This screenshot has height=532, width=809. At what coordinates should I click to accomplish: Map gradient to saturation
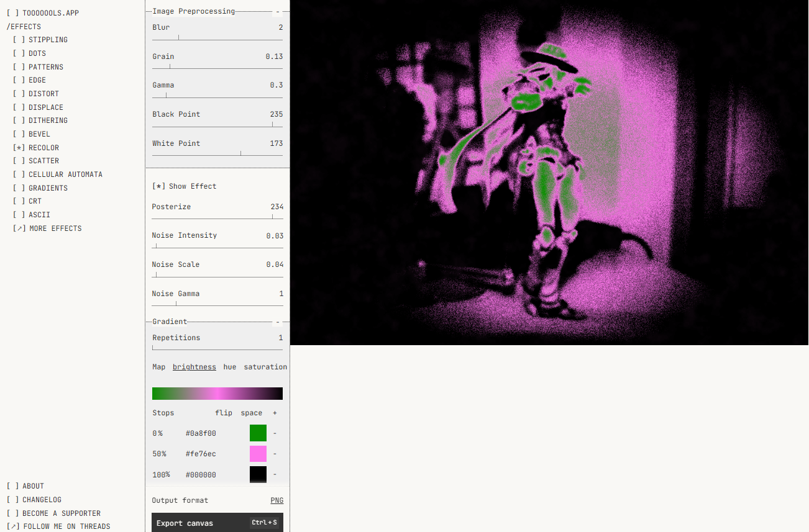(x=265, y=367)
